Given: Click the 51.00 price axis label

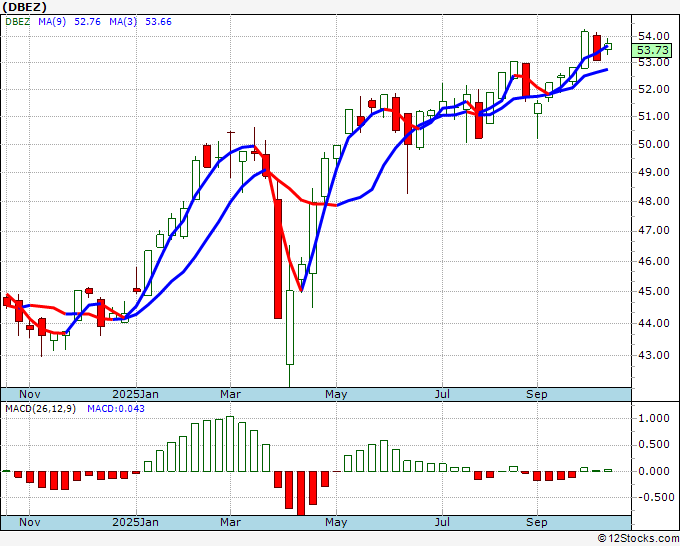Looking at the screenshot, I should pyautogui.click(x=654, y=116).
